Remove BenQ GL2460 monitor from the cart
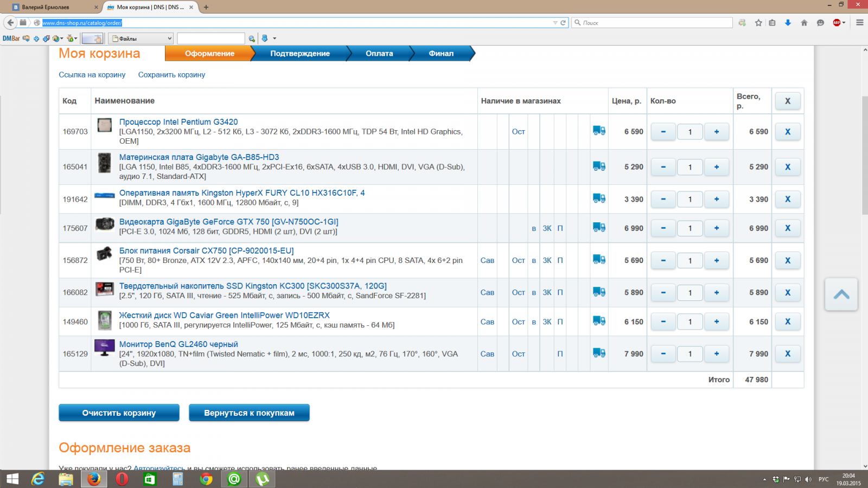868x488 pixels. pyautogui.click(x=787, y=354)
